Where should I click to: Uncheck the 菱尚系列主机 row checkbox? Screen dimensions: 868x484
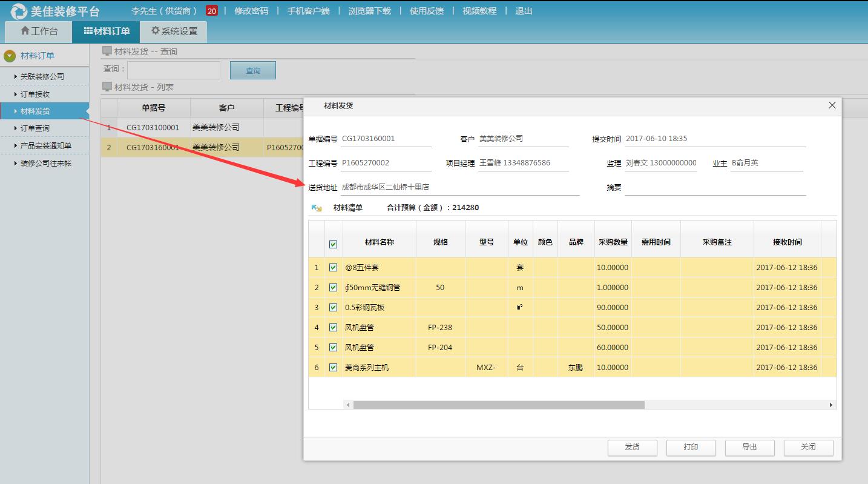332,367
